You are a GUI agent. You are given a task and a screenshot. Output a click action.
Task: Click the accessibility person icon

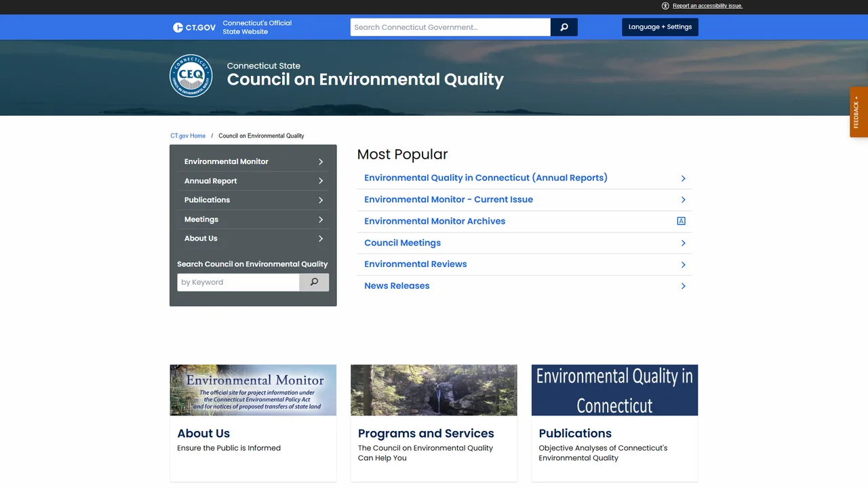(665, 5)
